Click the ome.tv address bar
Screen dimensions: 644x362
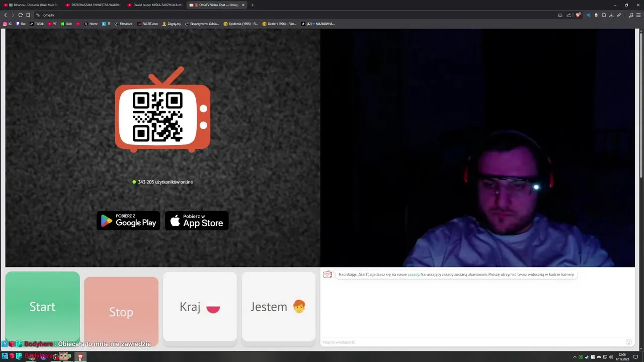click(x=297, y=15)
